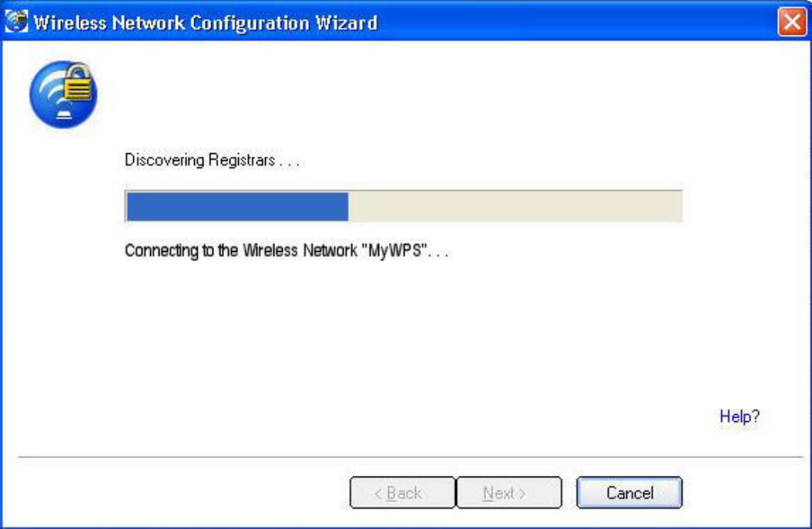Close the wizard with the red X
The width and height of the screenshot is (812, 529).
[x=792, y=22]
